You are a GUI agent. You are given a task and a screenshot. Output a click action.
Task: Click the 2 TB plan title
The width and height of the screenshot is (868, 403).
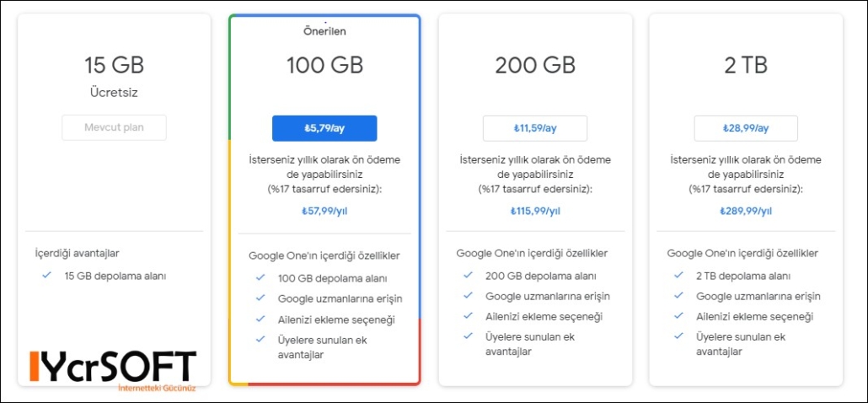tap(746, 65)
